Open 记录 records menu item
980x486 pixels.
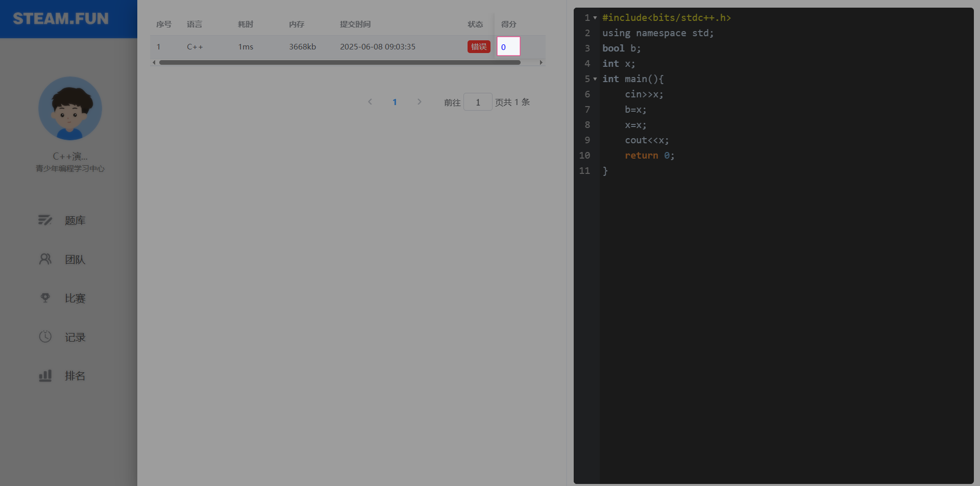pyautogui.click(x=75, y=337)
